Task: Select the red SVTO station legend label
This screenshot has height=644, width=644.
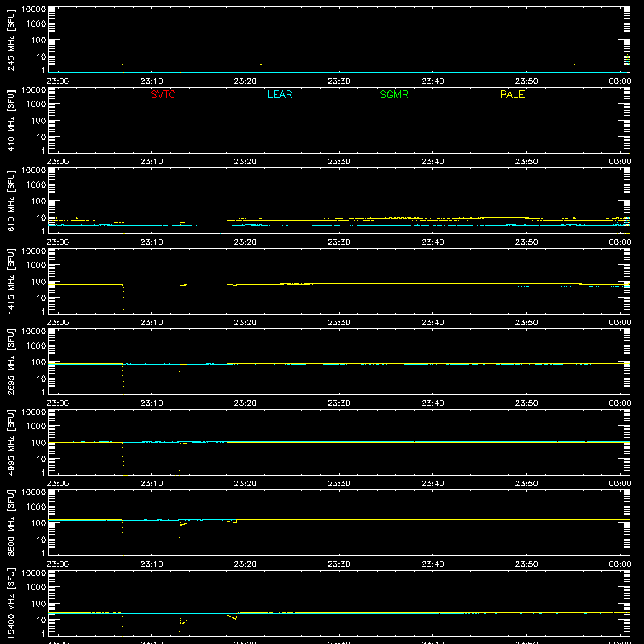Action: (x=163, y=94)
